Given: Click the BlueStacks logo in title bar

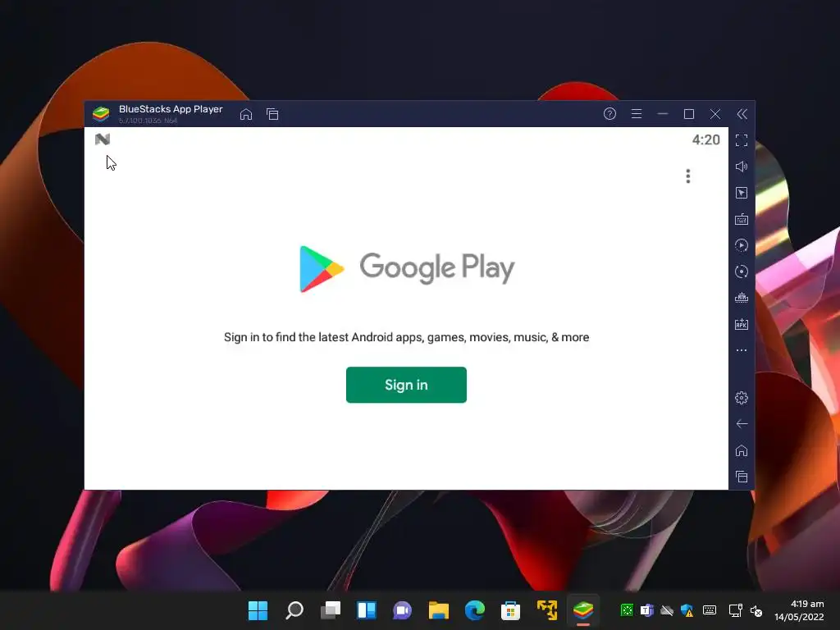Looking at the screenshot, I should 101,113.
